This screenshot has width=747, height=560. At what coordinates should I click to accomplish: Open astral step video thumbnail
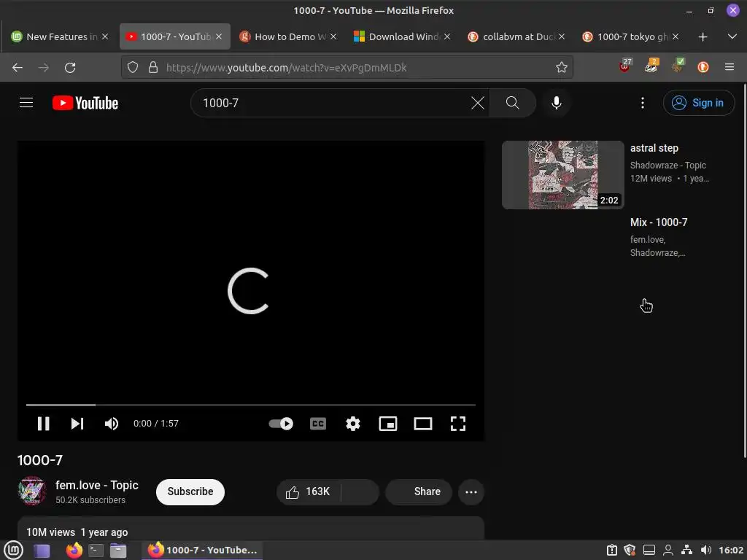tap(562, 175)
